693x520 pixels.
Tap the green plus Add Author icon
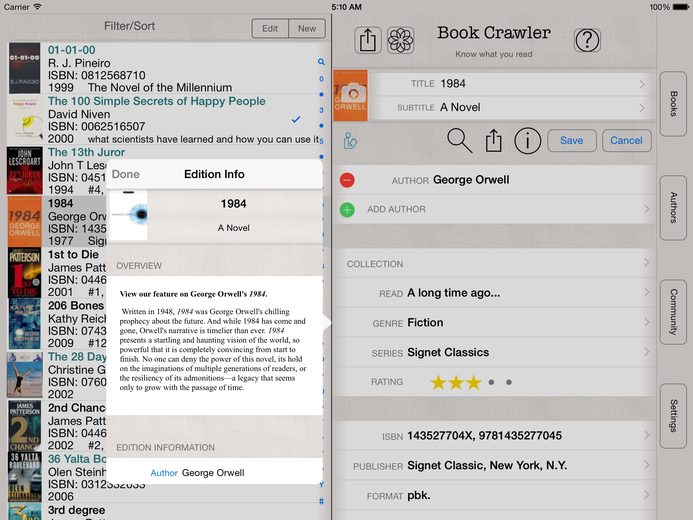point(347,209)
